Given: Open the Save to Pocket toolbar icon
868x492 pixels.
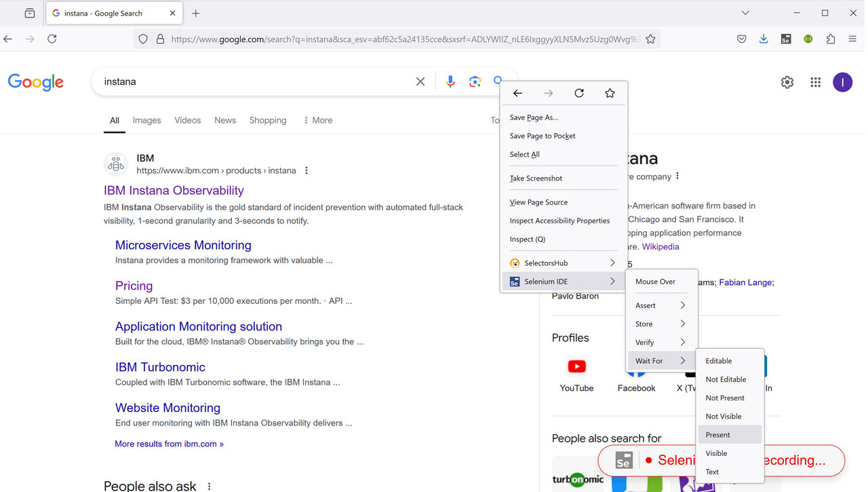Looking at the screenshot, I should click(x=742, y=39).
